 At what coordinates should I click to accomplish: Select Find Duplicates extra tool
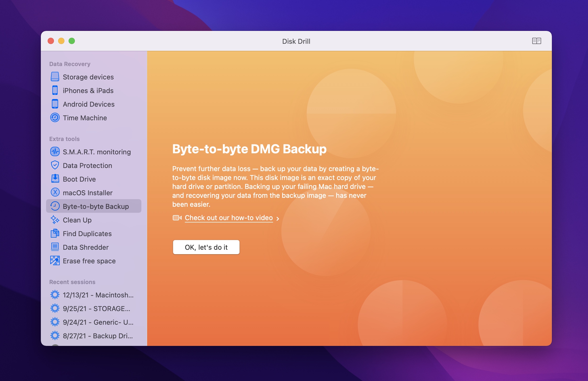pos(87,233)
